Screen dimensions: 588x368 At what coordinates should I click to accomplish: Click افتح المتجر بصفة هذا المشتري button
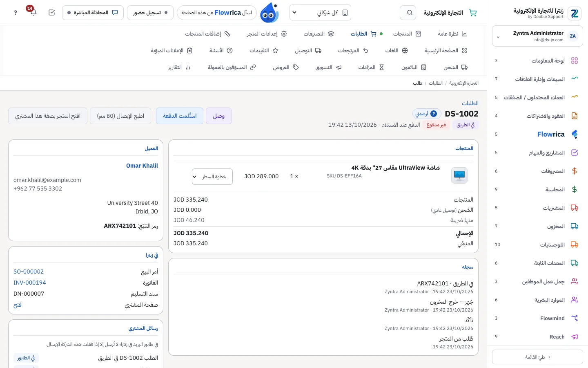[48, 116]
